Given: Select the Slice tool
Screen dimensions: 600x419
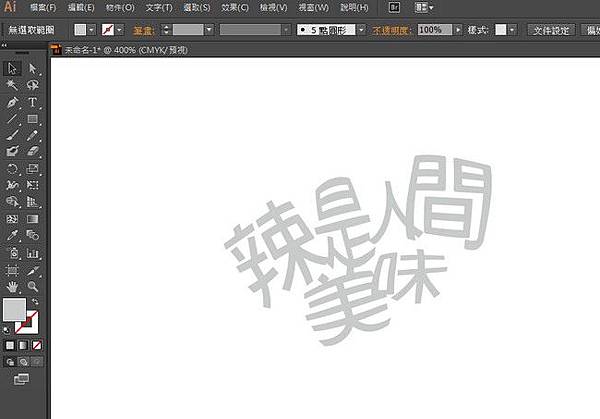Looking at the screenshot, I should tap(33, 271).
